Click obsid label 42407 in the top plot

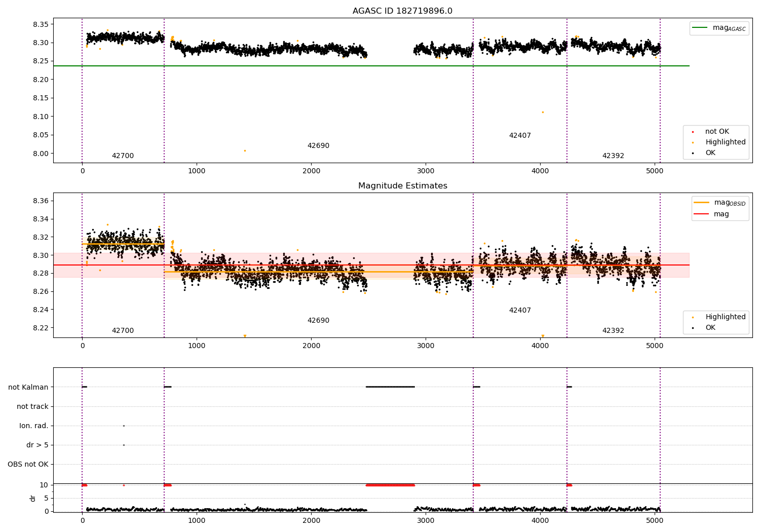(520, 136)
